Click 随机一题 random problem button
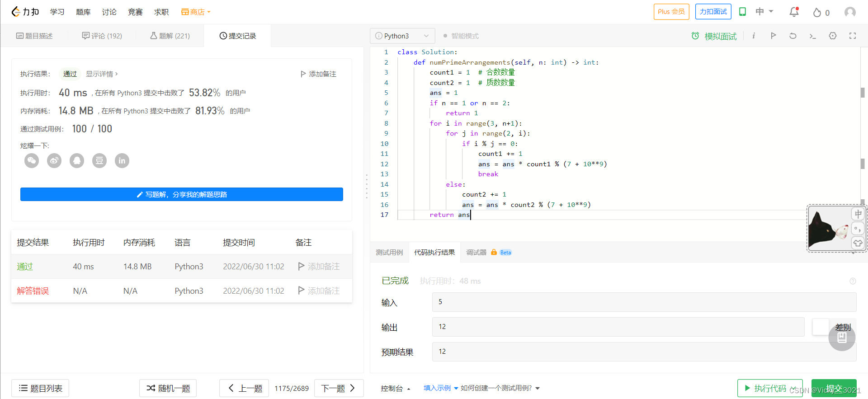The width and height of the screenshot is (868, 399). pyautogui.click(x=168, y=388)
